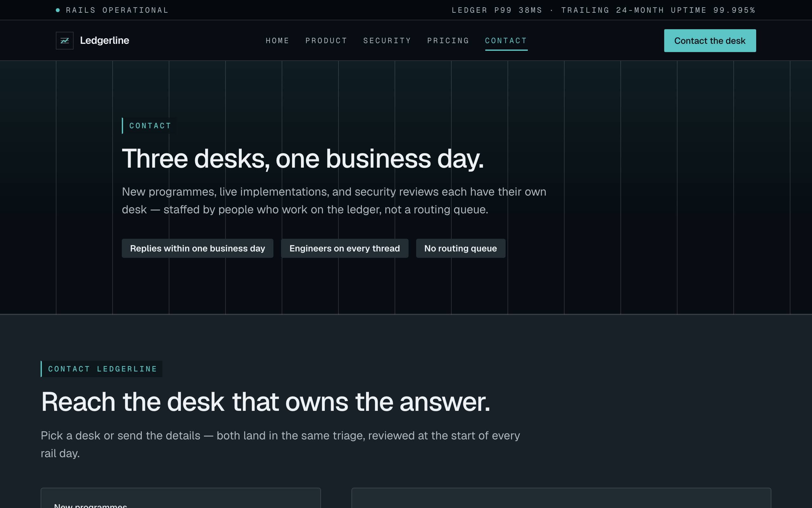The image size is (812, 508).
Task: Click the hero paragraph about new programmes
Action: click(334, 200)
